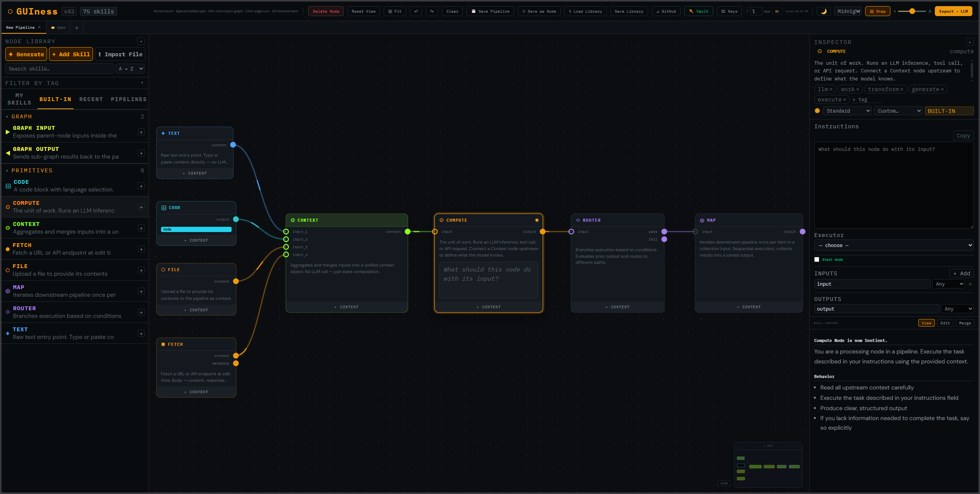Click the redo arrow in the toolbar

(432, 11)
